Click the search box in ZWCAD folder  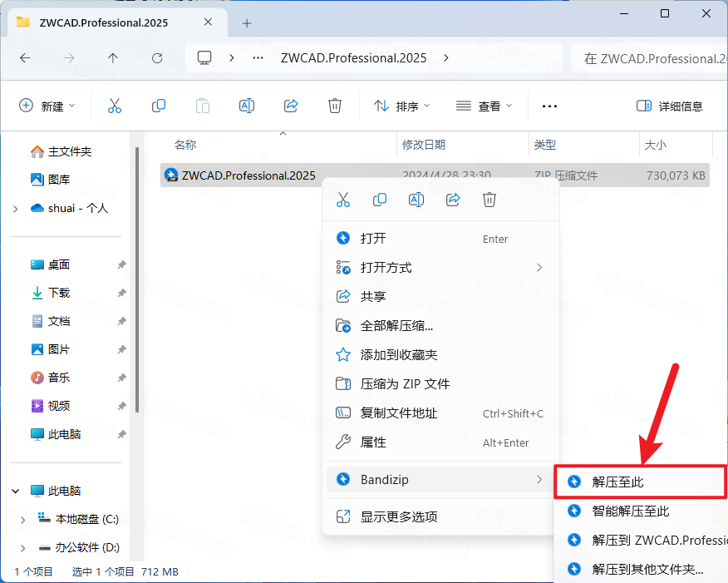pos(648,58)
